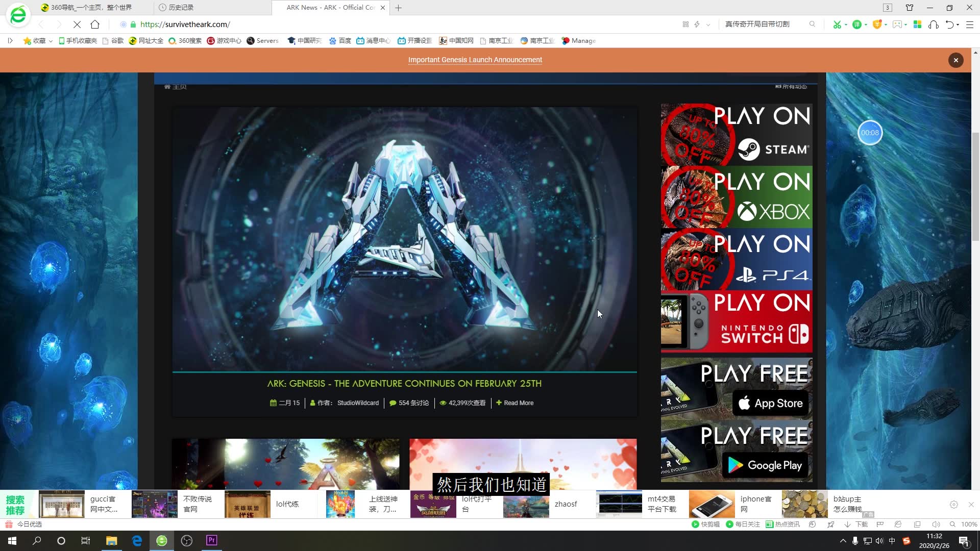Go to the browser home page
The image size is (980, 551).
click(x=95, y=24)
